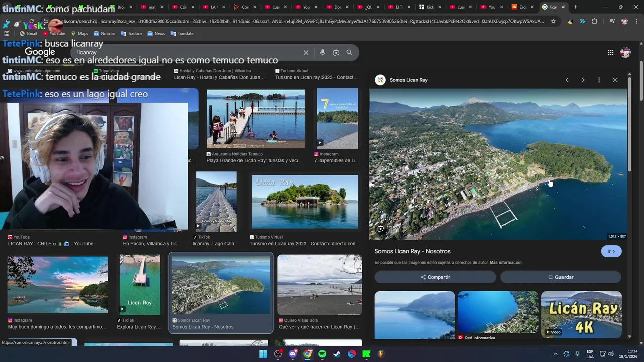Show next image in preview panel

point(583,80)
